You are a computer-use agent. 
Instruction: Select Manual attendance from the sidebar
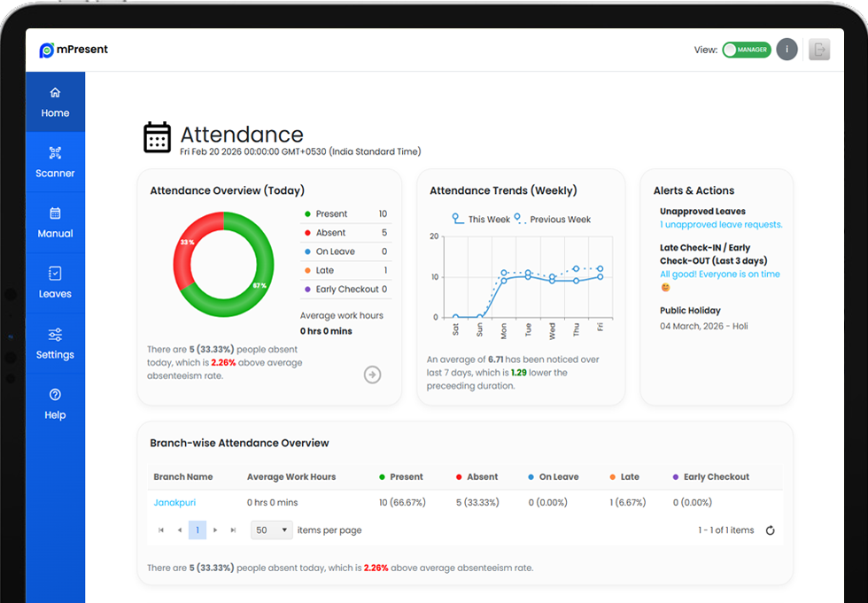(55, 221)
